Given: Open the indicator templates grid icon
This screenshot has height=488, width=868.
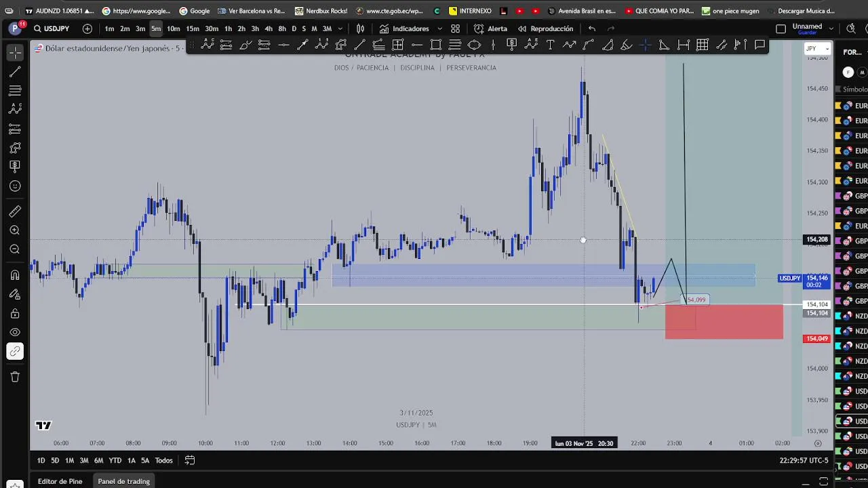Looking at the screenshot, I should pyautogui.click(x=455, y=28).
